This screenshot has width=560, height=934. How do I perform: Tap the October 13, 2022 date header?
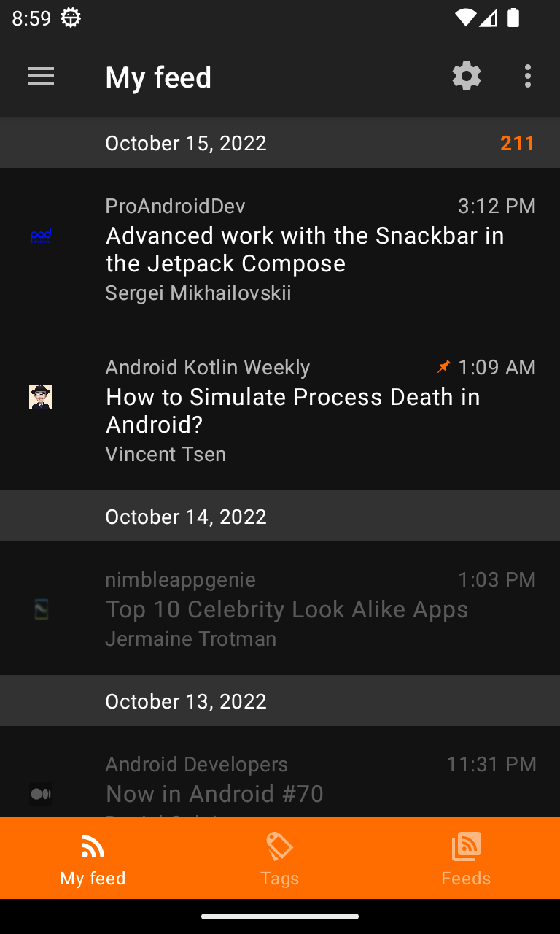click(186, 701)
